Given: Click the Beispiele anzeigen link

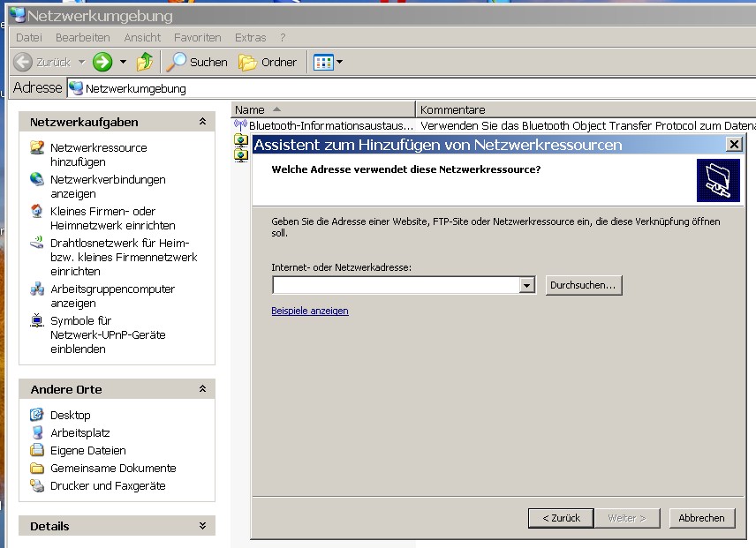Looking at the screenshot, I should (309, 311).
